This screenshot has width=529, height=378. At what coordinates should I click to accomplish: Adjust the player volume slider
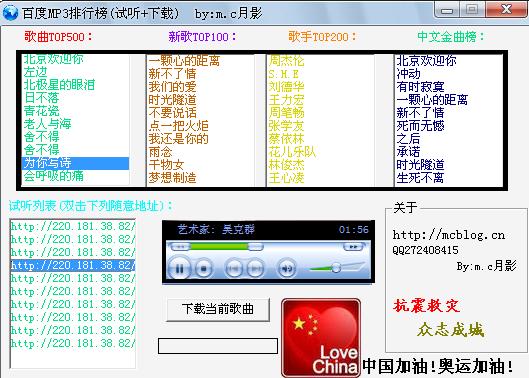336,268
